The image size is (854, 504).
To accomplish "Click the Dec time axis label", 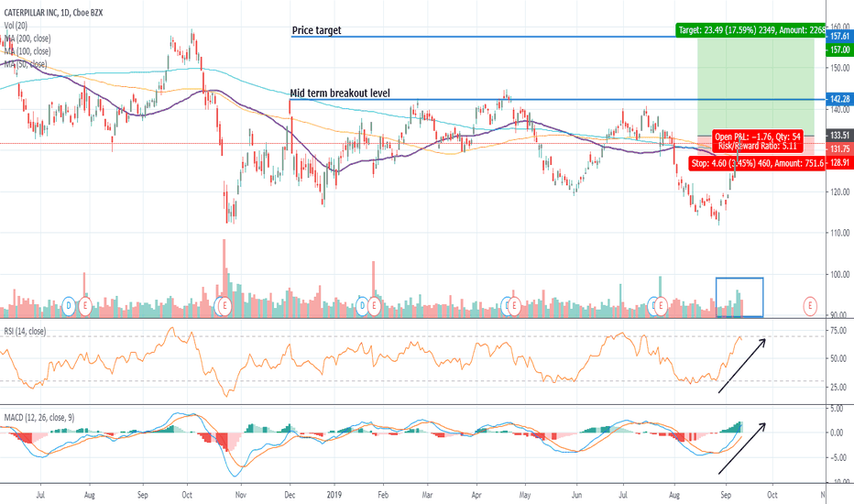I will pyautogui.click(x=290, y=495).
